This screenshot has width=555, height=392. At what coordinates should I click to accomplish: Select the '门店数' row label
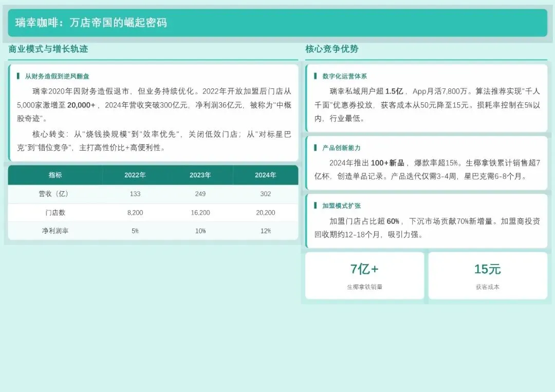(x=55, y=213)
